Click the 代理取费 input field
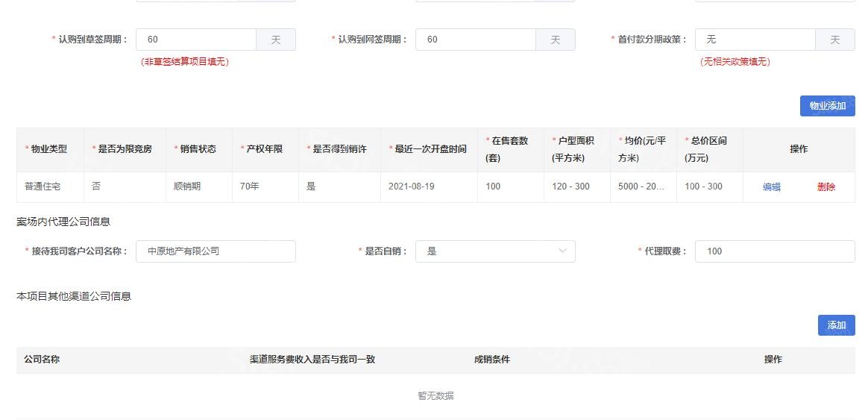The image size is (868, 420). click(x=774, y=251)
